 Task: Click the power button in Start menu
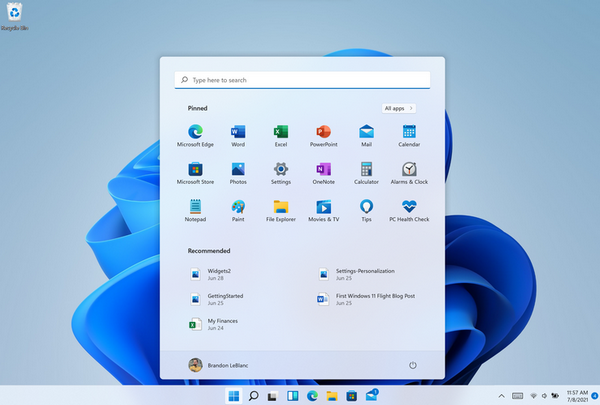(412, 365)
